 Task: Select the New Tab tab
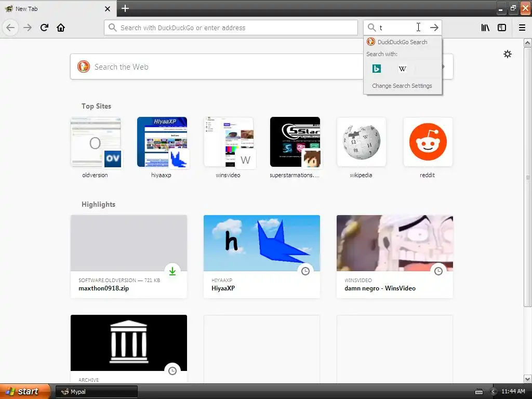coord(58,9)
